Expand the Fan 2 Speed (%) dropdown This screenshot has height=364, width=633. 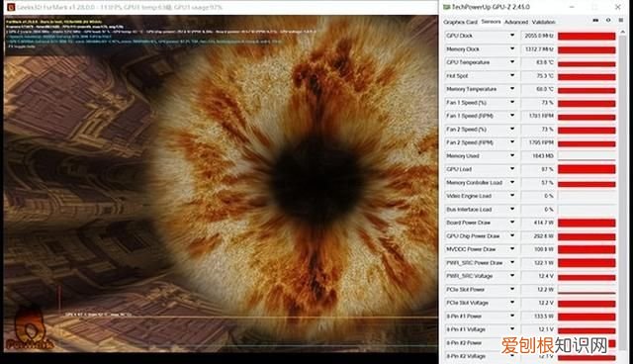[512, 130]
